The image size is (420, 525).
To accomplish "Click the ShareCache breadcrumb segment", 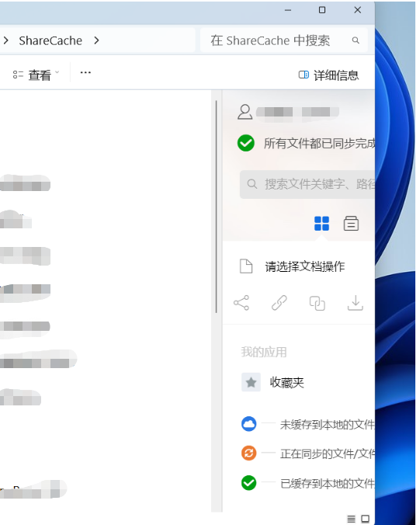I will [50, 40].
